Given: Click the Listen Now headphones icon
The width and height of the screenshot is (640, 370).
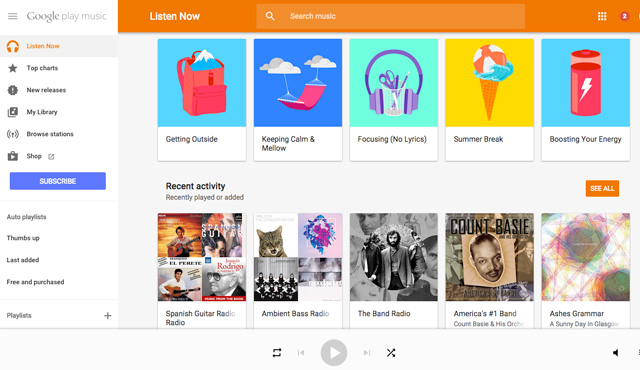Looking at the screenshot, I should click(13, 46).
